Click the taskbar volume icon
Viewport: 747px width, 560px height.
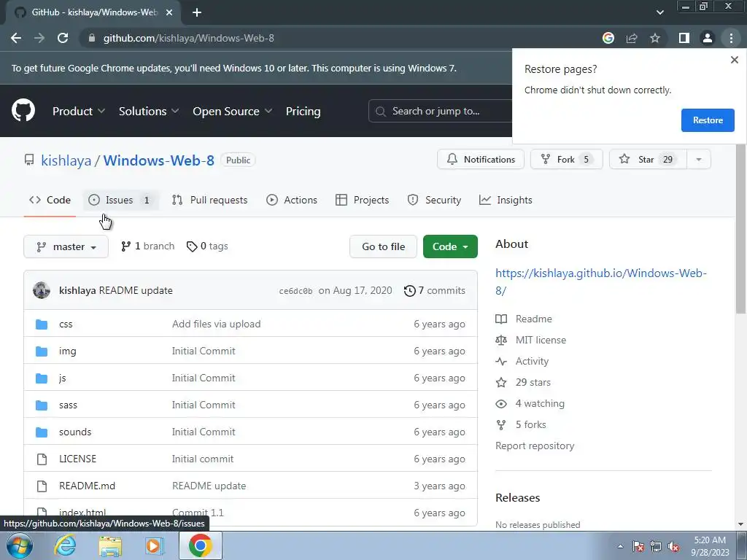[x=673, y=547]
